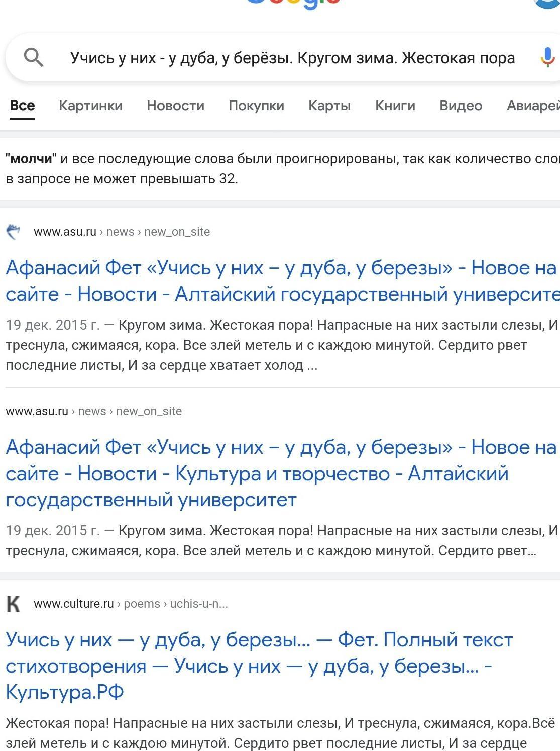
Task: Click the bold "молчи" ignored-word notice
Action: pos(31,159)
